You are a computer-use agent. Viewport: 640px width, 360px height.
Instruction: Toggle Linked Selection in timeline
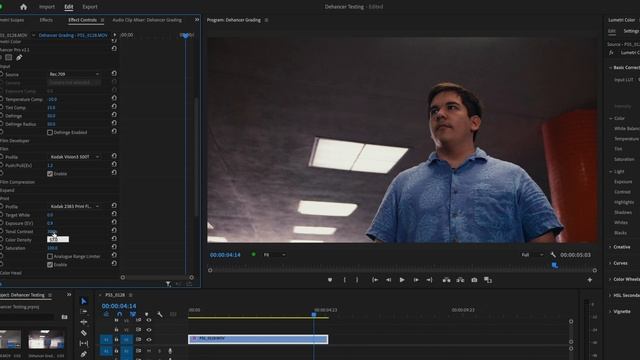tap(133, 314)
